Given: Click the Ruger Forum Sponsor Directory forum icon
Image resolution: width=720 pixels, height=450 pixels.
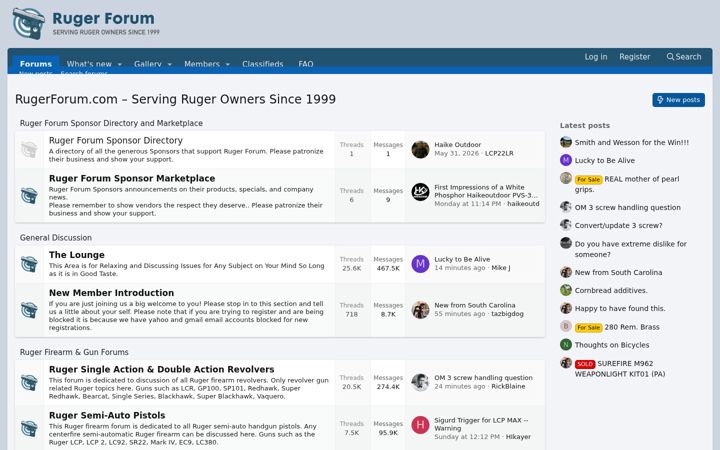Looking at the screenshot, I should click(29, 150).
